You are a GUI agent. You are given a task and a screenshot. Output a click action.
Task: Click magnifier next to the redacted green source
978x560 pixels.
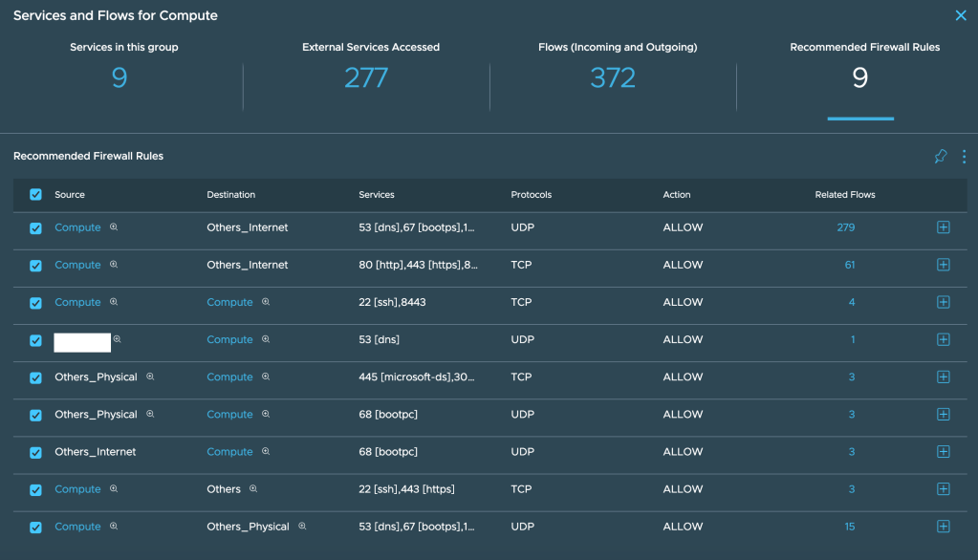pyautogui.click(x=118, y=339)
